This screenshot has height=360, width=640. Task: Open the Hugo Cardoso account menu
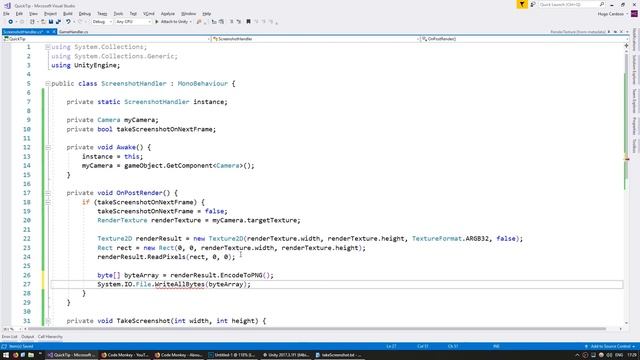tap(613, 14)
